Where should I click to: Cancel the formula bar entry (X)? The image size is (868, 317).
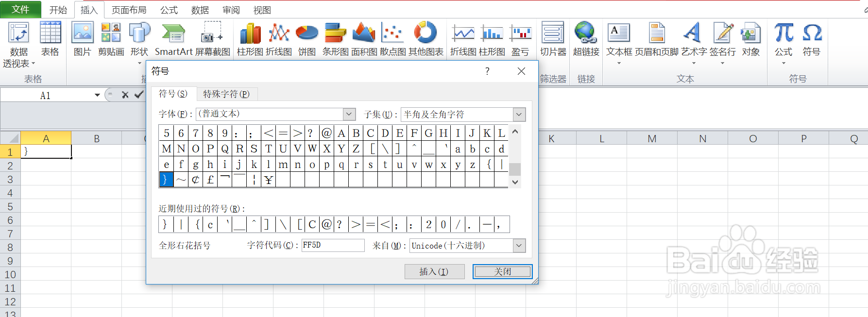(x=125, y=95)
